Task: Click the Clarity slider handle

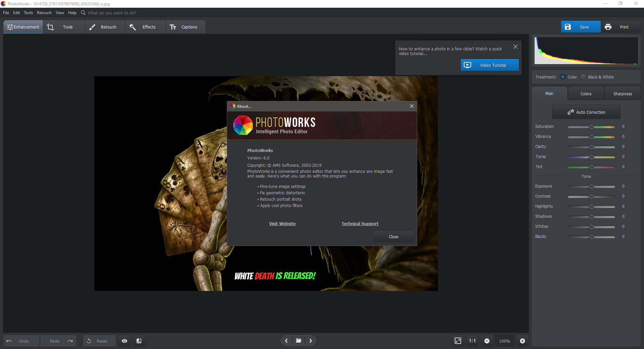Action: (592, 147)
